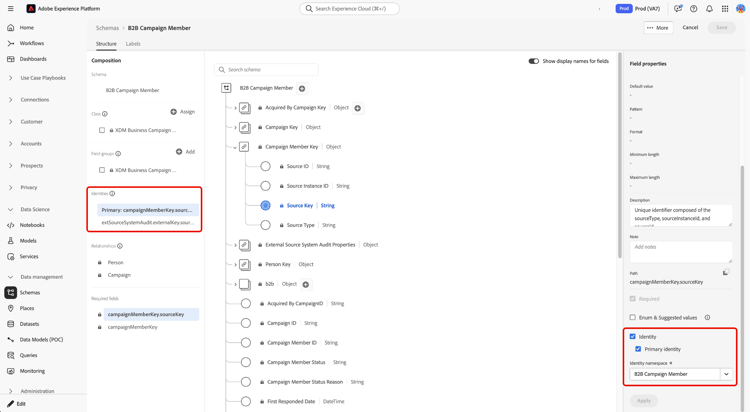Open Schemas in the sidebar
Viewport: 750px width, 412px height.
tap(30, 292)
